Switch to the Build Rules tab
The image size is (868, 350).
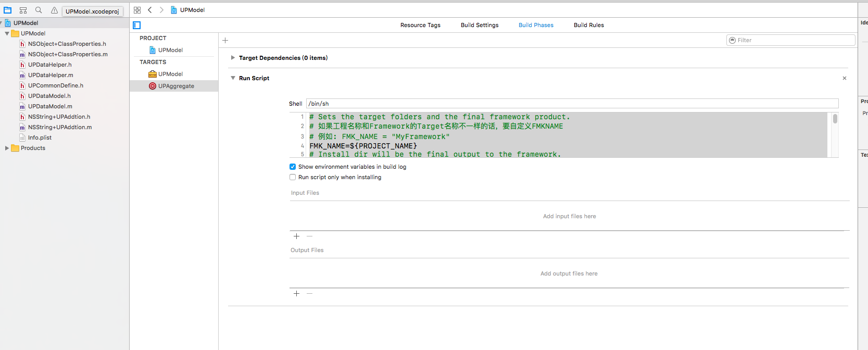click(588, 25)
